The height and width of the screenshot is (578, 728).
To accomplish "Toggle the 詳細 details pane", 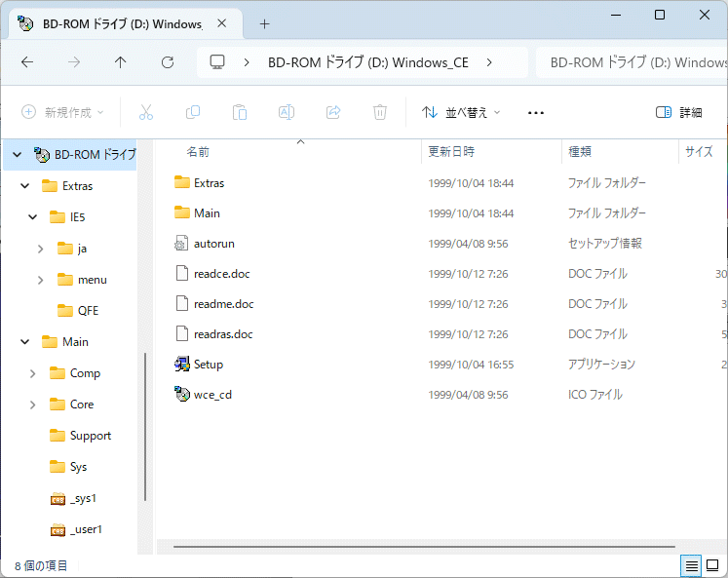I will 679,112.
